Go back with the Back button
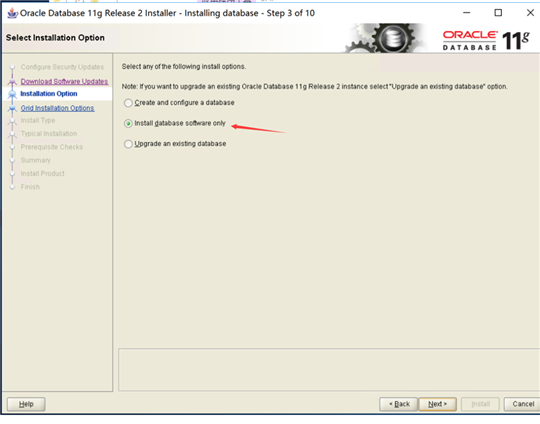The height and width of the screenshot is (424, 540). [398, 404]
